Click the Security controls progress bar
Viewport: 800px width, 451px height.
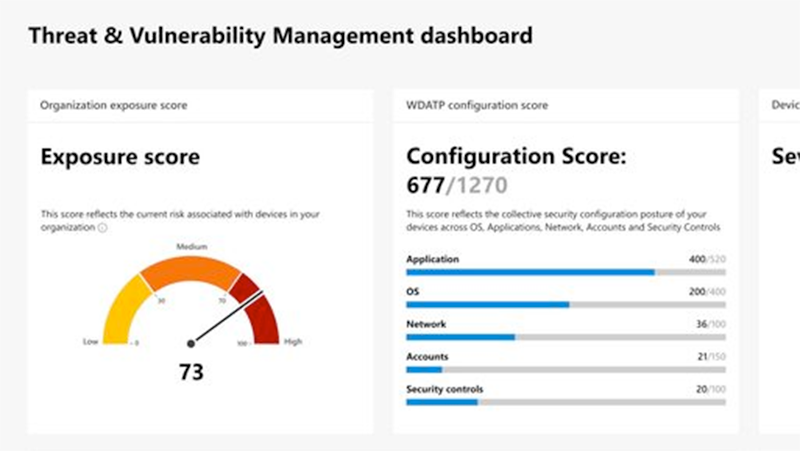pos(566,402)
